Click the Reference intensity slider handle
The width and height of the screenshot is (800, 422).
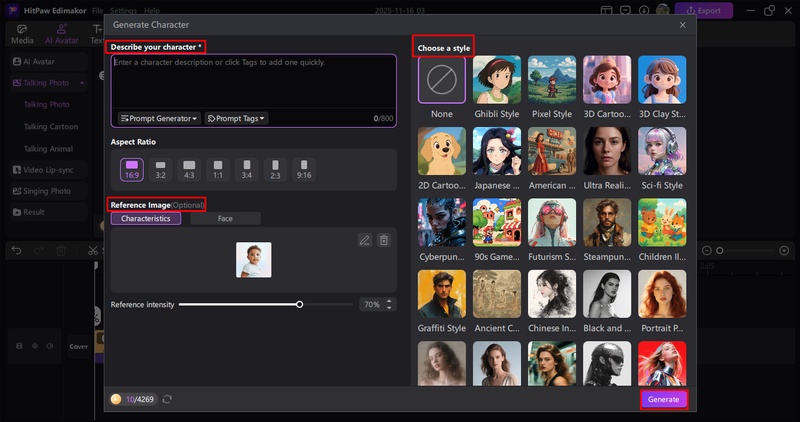tap(299, 304)
